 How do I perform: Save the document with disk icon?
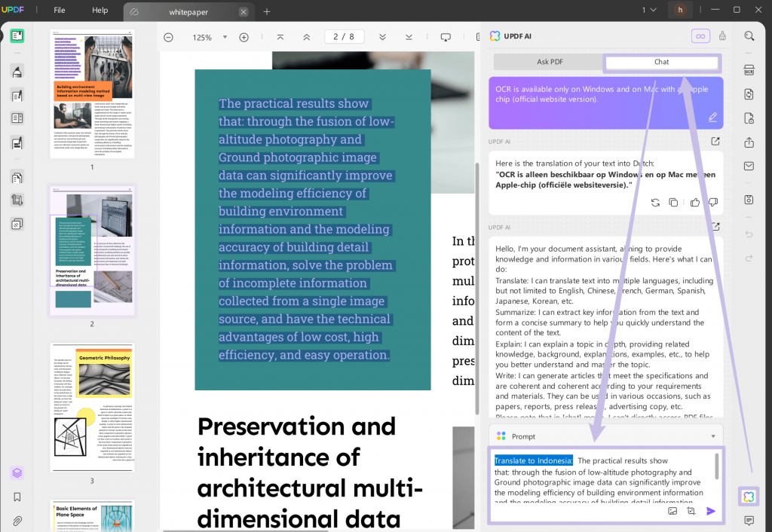pos(749,200)
